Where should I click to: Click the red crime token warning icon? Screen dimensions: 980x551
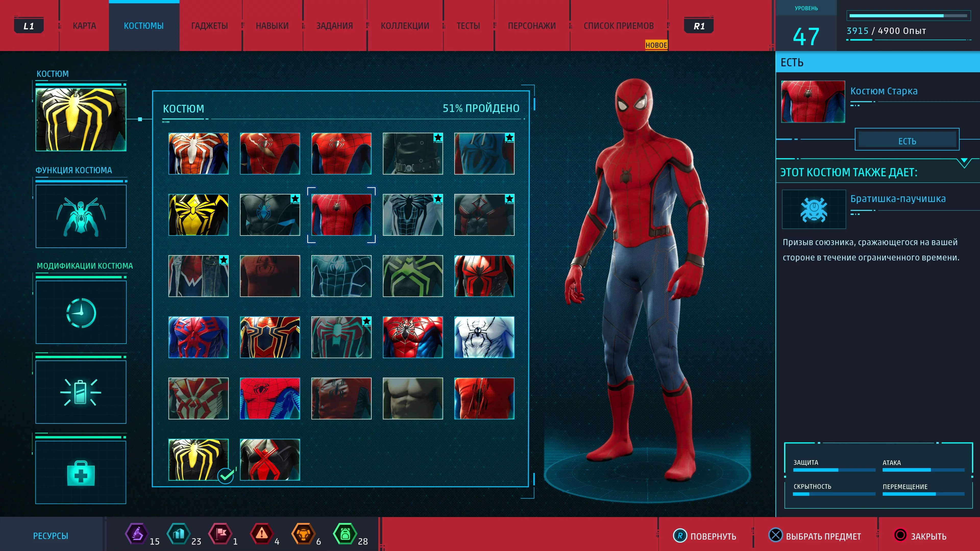262,534
